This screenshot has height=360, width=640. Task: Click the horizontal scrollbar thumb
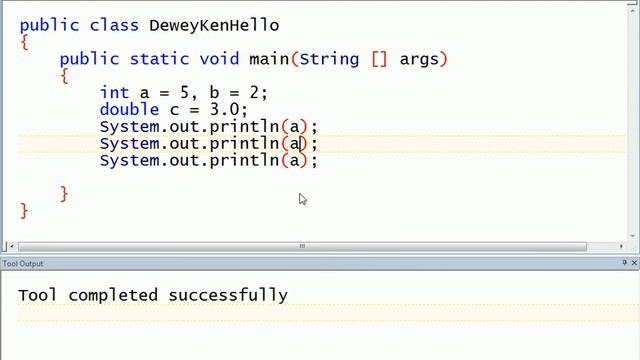[x=302, y=246]
